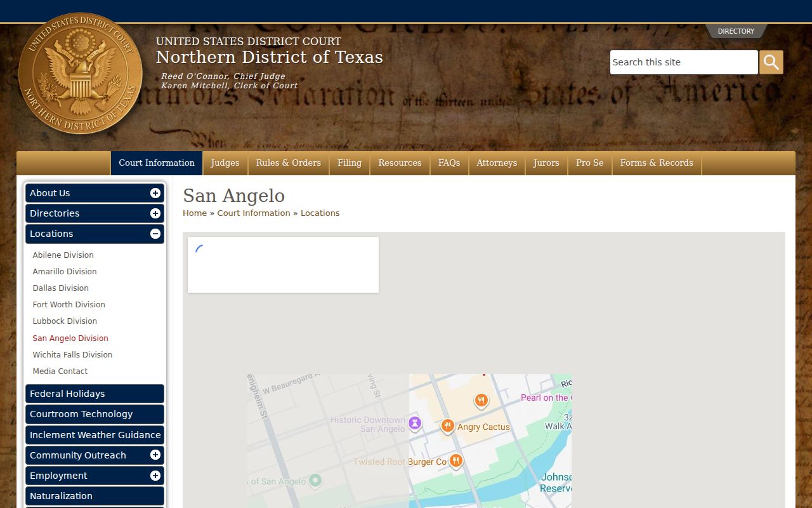Open Naturalization sidebar item
Viewport: 812px width, 508px height.
95,496
